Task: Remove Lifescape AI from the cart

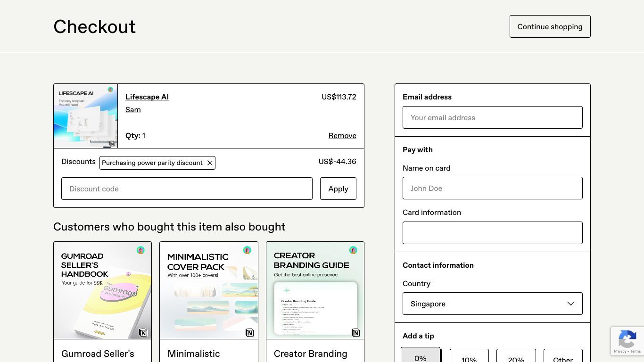Action: (x=342, y=136)
